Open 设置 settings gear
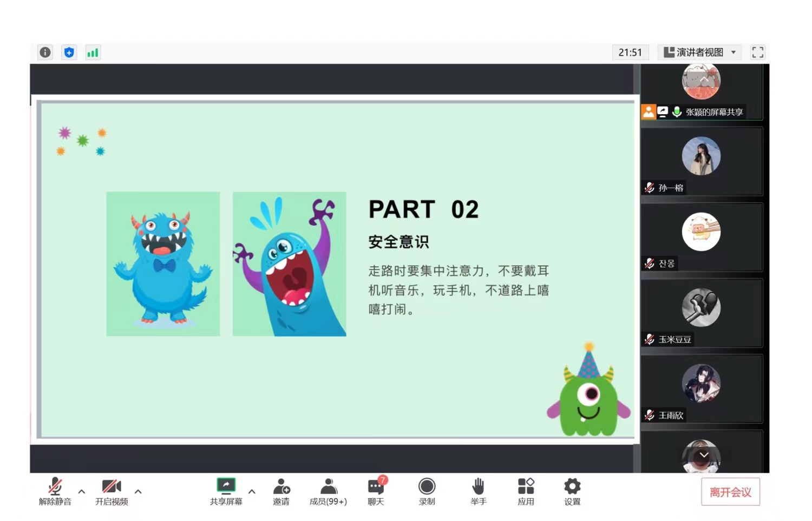Viewport: 812px width, 521px height. (572, 491)
